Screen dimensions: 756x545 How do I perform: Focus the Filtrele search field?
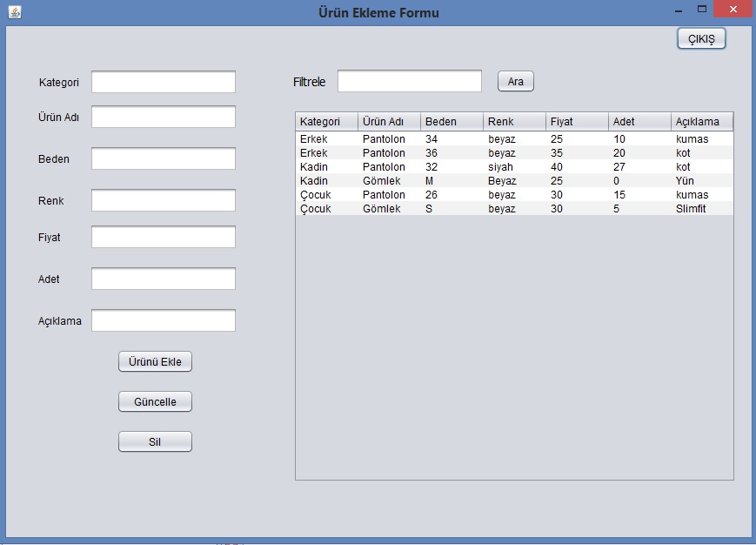[409, 81]
